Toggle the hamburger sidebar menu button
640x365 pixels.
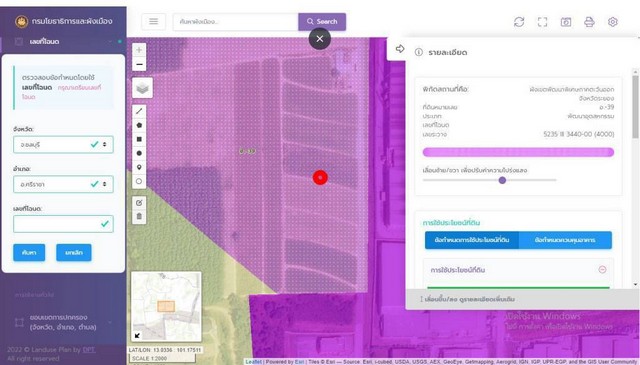(153, 21)
